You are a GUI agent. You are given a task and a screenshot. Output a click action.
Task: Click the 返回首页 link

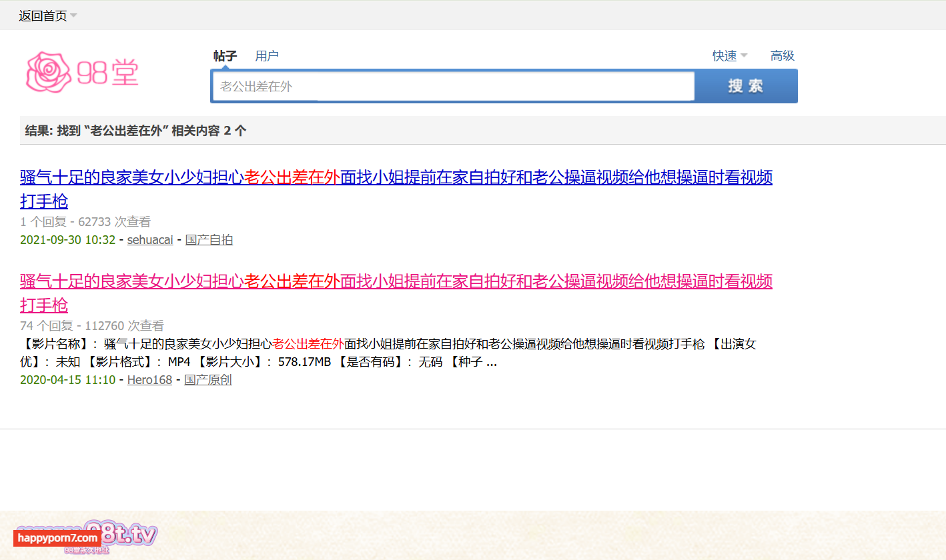[x=43, y=16]
